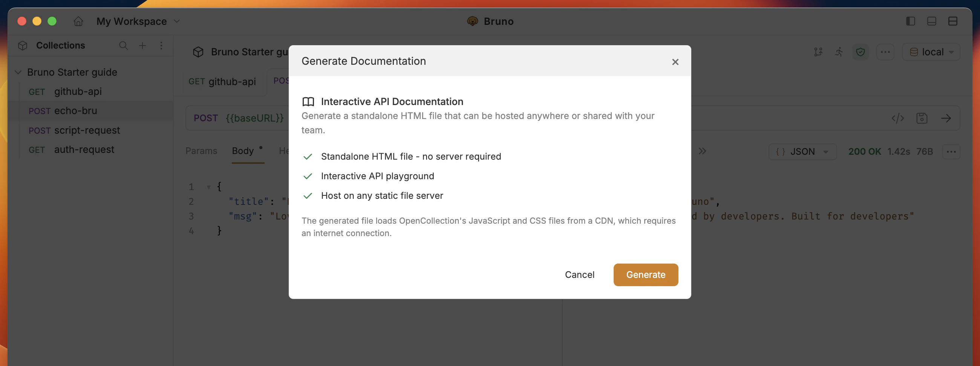980x366 pixels.
Task: Send the request with the arrow icon
Action: tap(947, 118)
